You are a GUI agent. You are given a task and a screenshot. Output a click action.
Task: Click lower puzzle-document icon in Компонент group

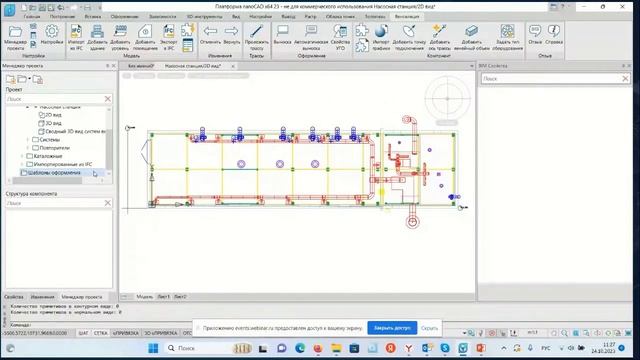(362, 45)
